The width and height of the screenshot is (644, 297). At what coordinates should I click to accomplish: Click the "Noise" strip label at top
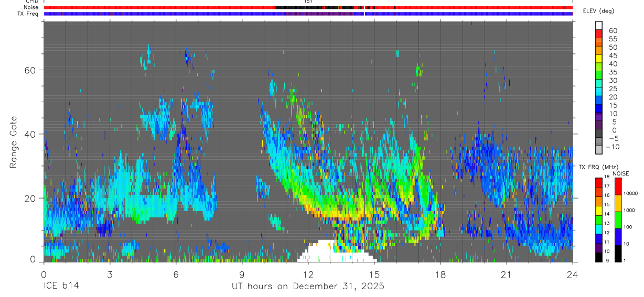31,8
